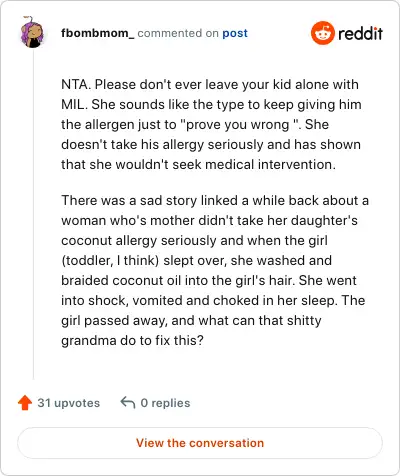The image size is (400, 476).
Task: Click the reddit wordmark text
Action: 360,33
